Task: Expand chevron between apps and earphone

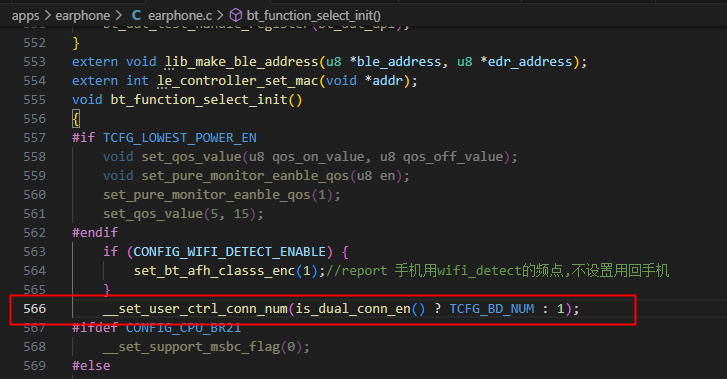Action: click(x=48, y=16)
